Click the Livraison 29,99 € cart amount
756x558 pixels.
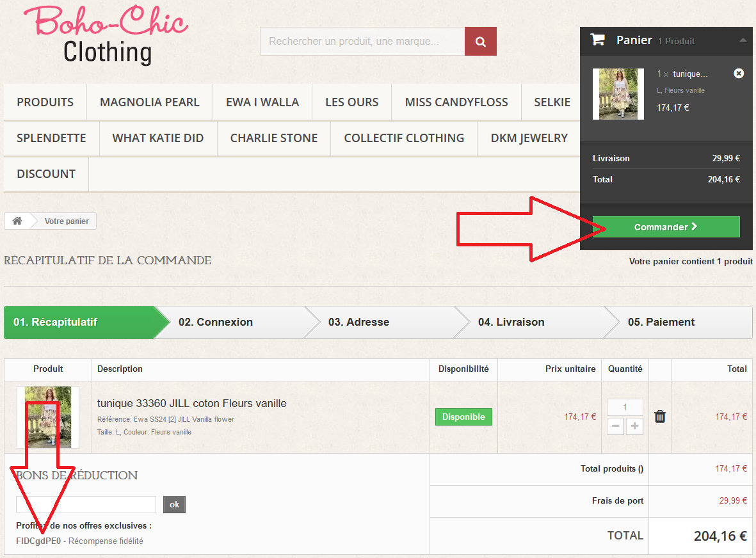point(726,158)
